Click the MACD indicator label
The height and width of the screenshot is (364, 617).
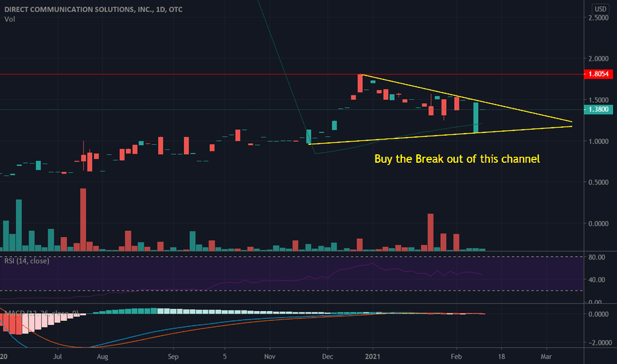[x=41, y=313]
